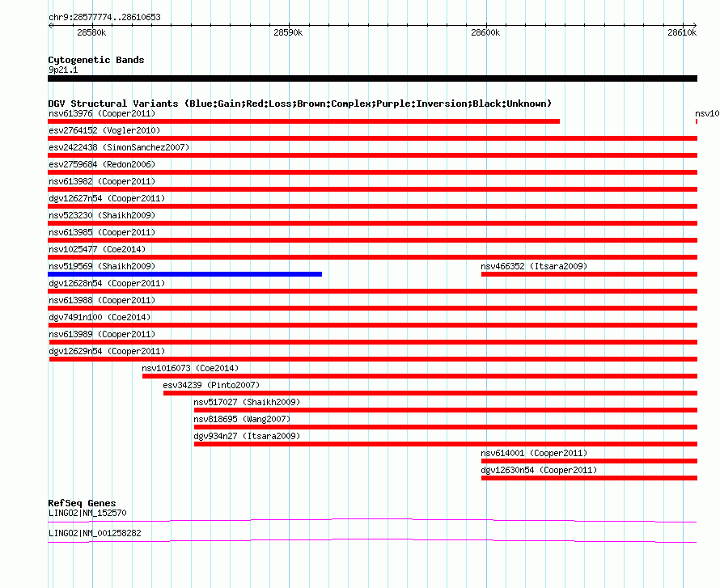
Task: Select the LINGO2|NM_001258282 gene label
Action: pos(95,533)
